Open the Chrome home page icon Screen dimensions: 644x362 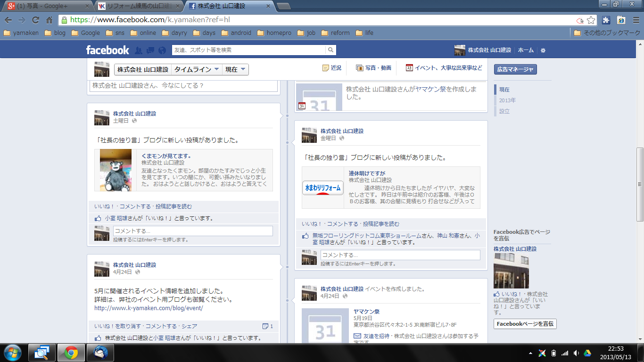(49, 20)
